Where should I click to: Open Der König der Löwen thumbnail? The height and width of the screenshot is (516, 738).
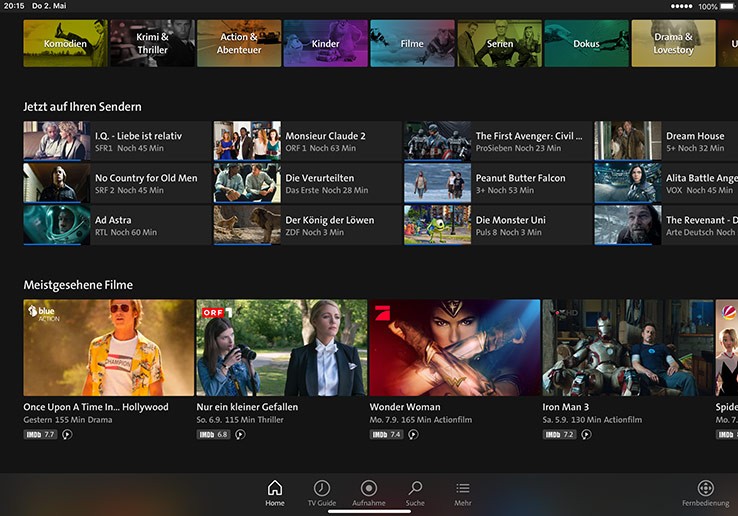(x=247, y=225)
